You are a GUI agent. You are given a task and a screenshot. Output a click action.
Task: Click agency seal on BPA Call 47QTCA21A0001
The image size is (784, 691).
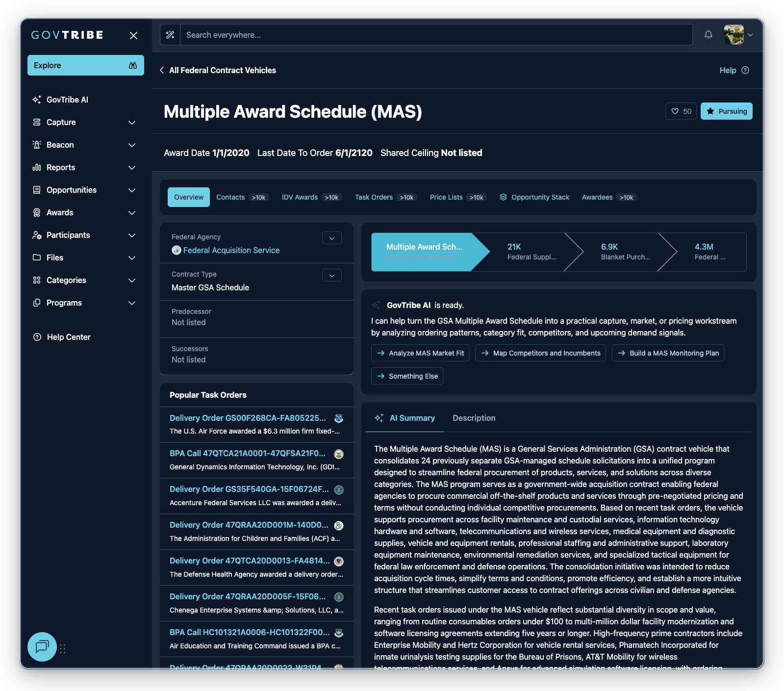(339, 454)
